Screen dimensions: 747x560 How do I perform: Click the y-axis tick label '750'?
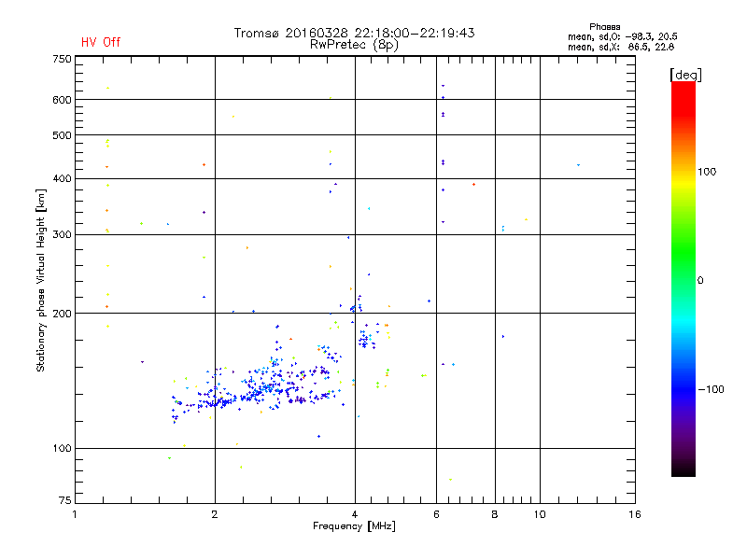pyautogui.click(x=62, y=59)
